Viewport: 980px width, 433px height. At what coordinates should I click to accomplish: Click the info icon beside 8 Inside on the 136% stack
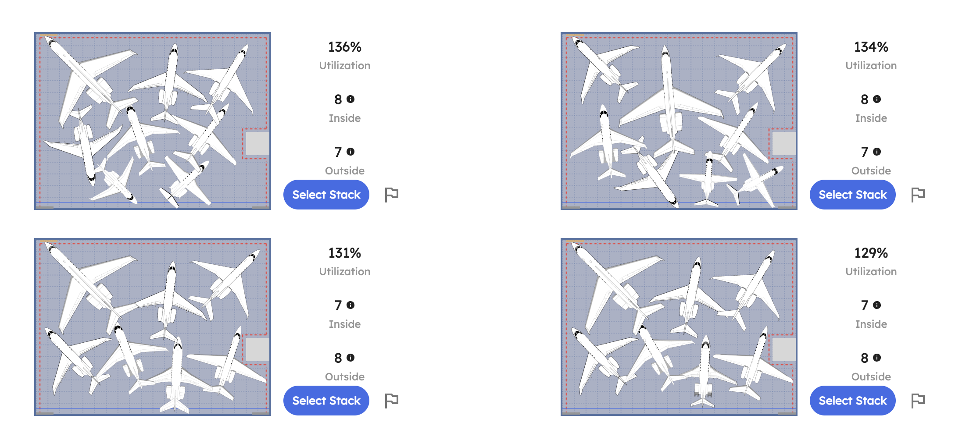(x=350, y=99)
